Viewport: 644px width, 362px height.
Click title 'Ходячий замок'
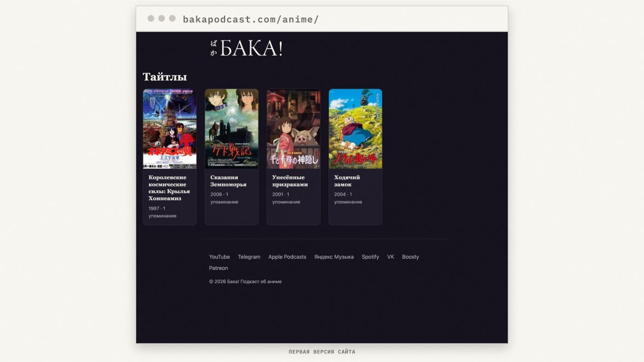pyautogui.click(x=347, y=181)
